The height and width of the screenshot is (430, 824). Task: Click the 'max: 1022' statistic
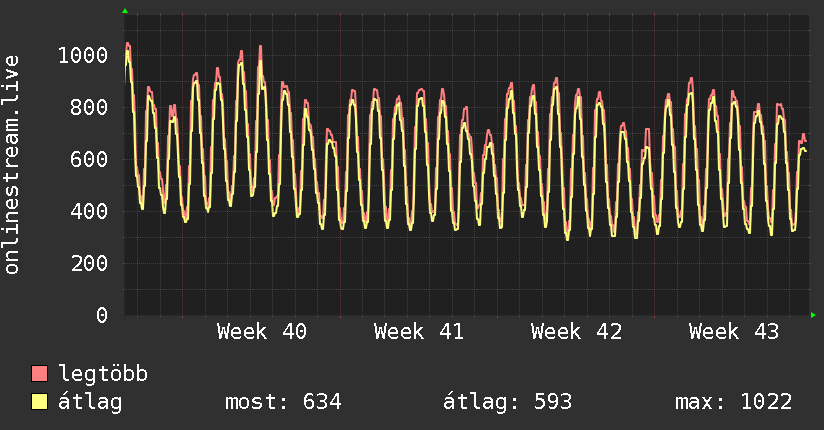tap(734, 402)
